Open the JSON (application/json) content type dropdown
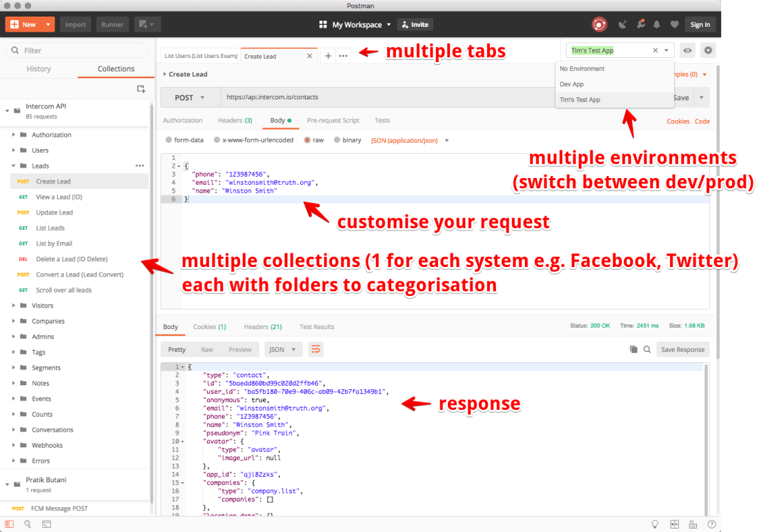Viewport: 759px width, 532px height. 410,140
